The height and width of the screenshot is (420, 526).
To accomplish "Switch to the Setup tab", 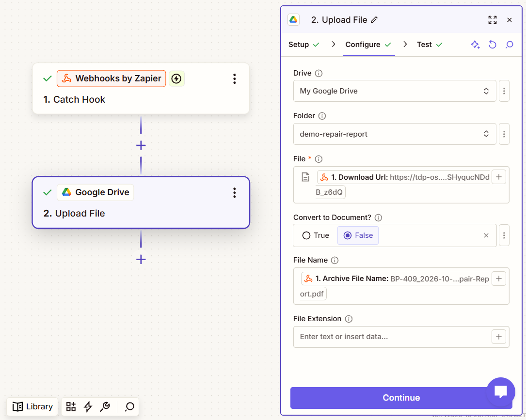I will point(304,45).
